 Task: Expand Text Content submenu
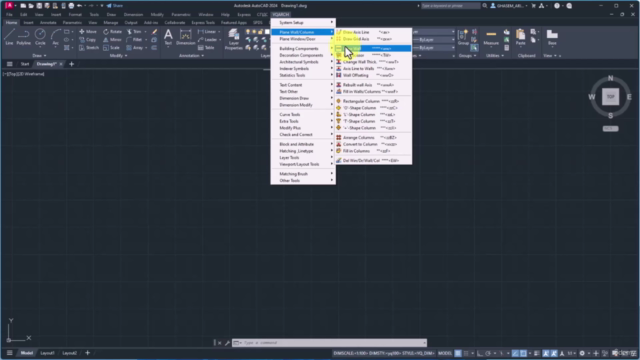[303, 85]
